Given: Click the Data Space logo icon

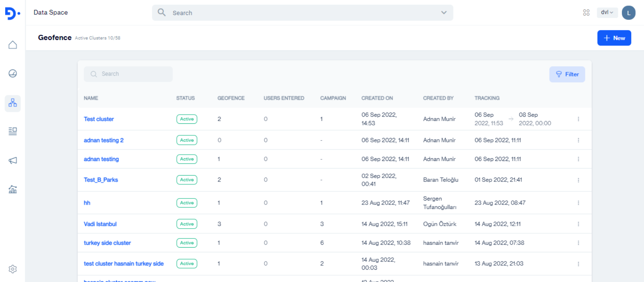Looking at the screenshot, I should point(12,13).
